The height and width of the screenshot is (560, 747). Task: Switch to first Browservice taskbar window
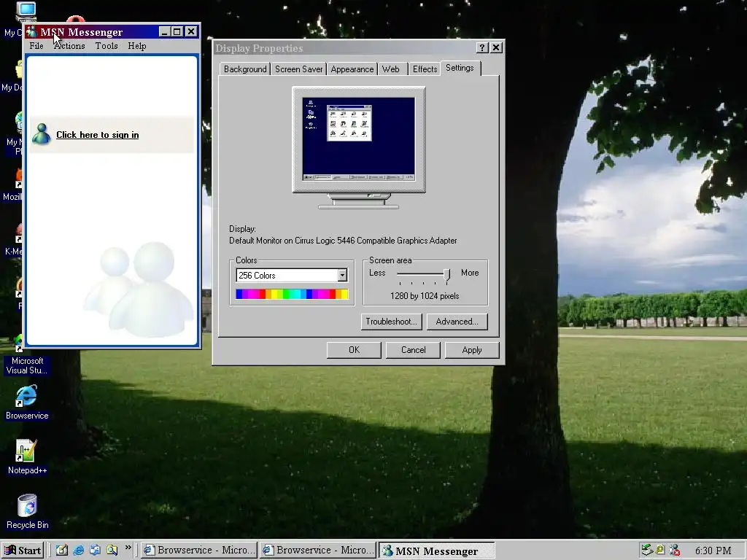click(199, 551)
